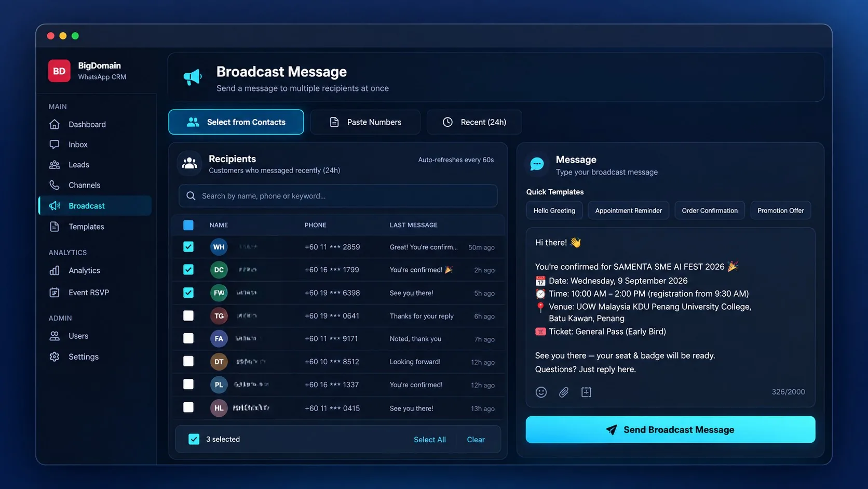Open the emoji picker smiley icon
The image size is (868, 489).
541,392
